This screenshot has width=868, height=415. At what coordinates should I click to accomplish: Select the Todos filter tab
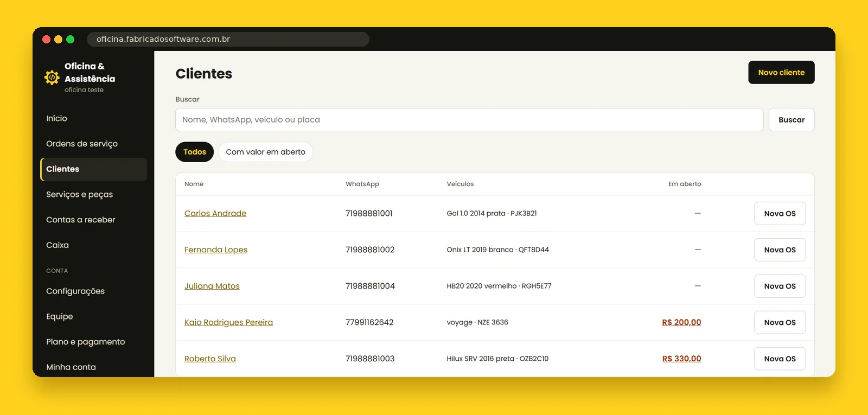pos(195,152)
